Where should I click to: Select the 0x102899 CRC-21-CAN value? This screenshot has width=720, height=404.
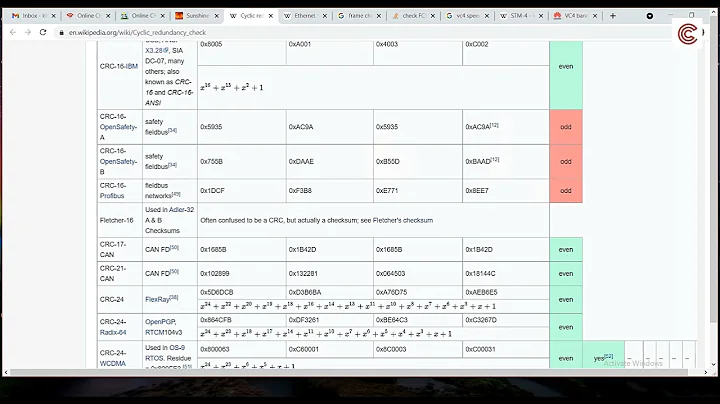pos(214,274)
